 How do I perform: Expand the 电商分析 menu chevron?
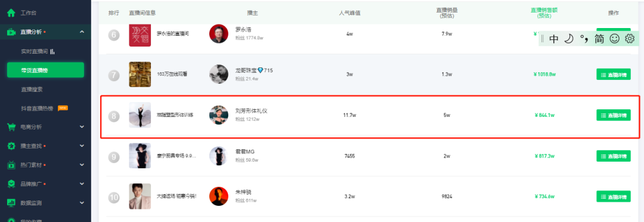82,127
